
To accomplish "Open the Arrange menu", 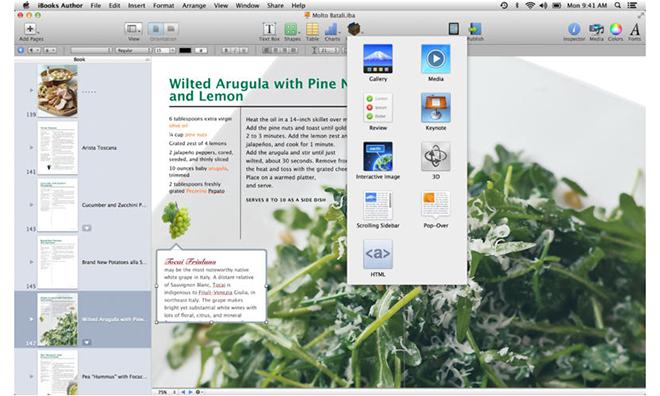I will click(x=194, y=5).
